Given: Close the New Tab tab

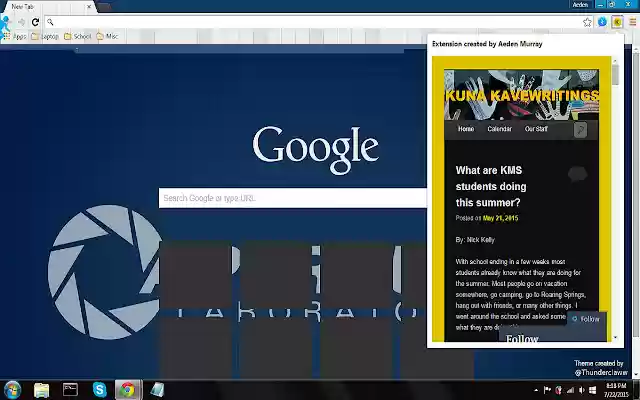Looking at the screenshot, I should coord(89,7).
